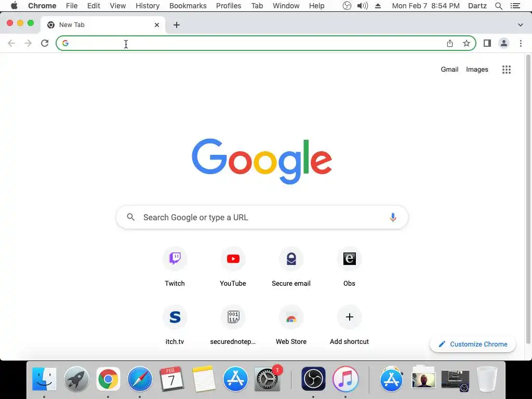The image size is (532, 399).
Task: Select the New Tab tab
Action: click(103, 25)
